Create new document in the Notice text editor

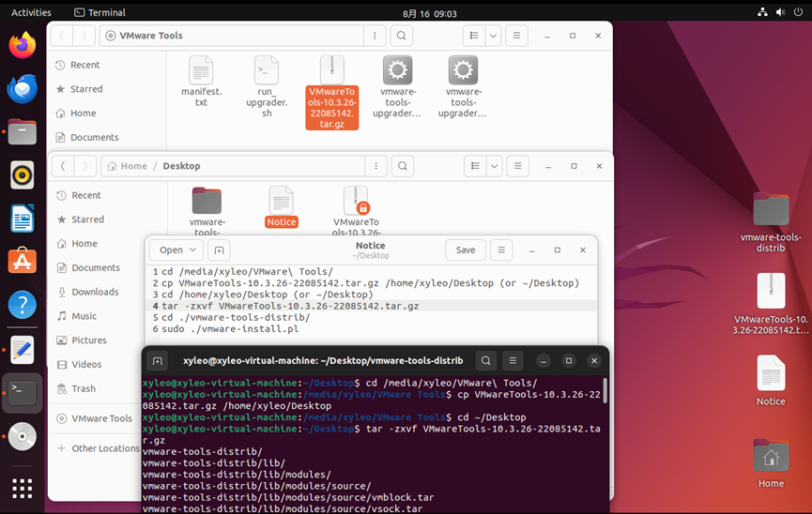click(219, 250)
